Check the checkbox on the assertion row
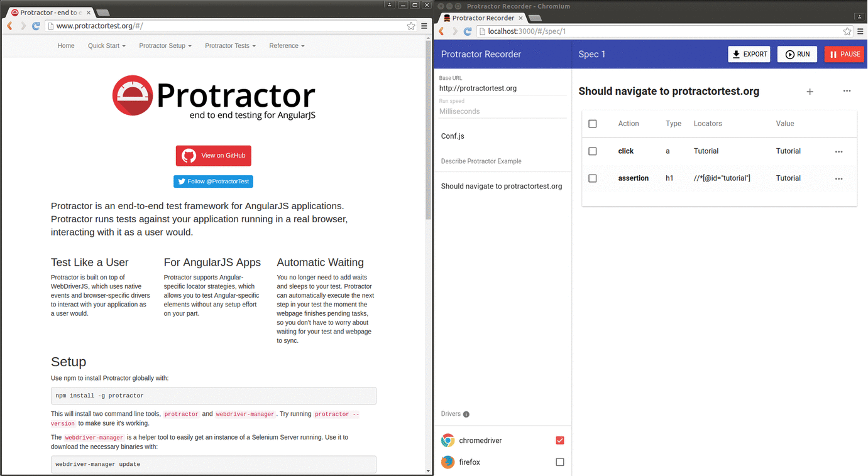Viewport: 868px width, 476px height. pos(592,178)
